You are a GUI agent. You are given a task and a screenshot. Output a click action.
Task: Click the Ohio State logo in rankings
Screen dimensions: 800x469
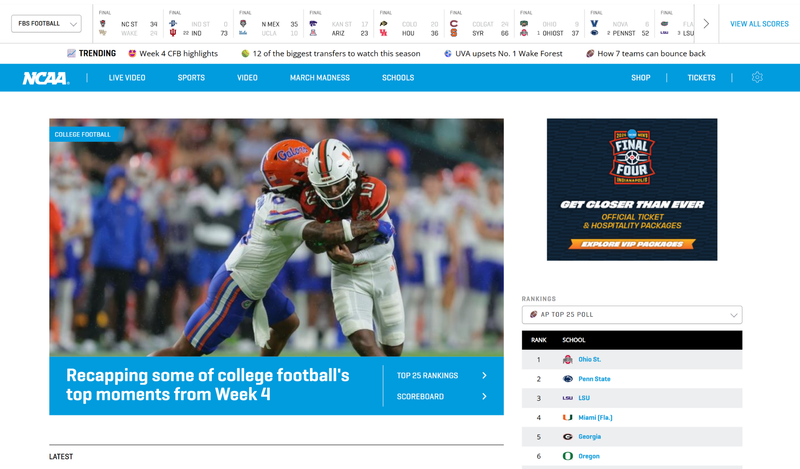click(x=567, y=359)
